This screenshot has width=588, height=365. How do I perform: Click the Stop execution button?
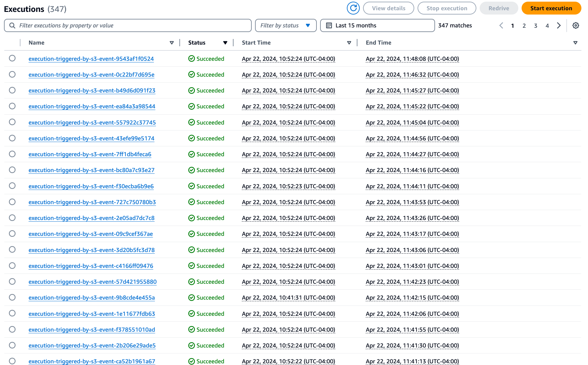click(x=447, y=8)
